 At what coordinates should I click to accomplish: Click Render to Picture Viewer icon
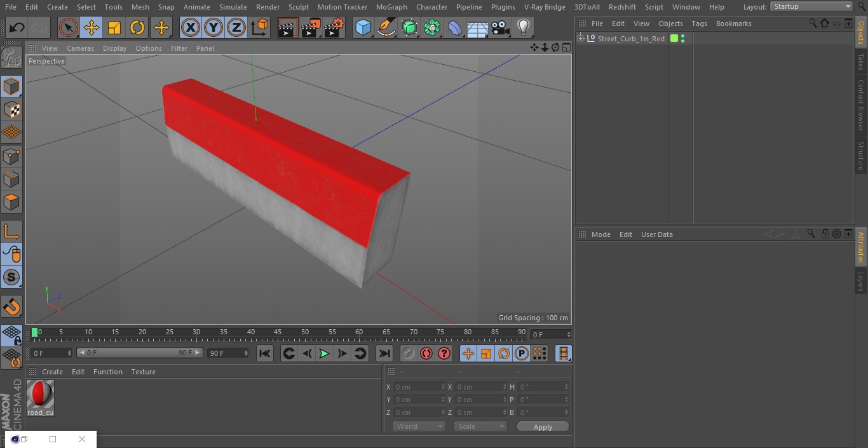pos(311,28)
